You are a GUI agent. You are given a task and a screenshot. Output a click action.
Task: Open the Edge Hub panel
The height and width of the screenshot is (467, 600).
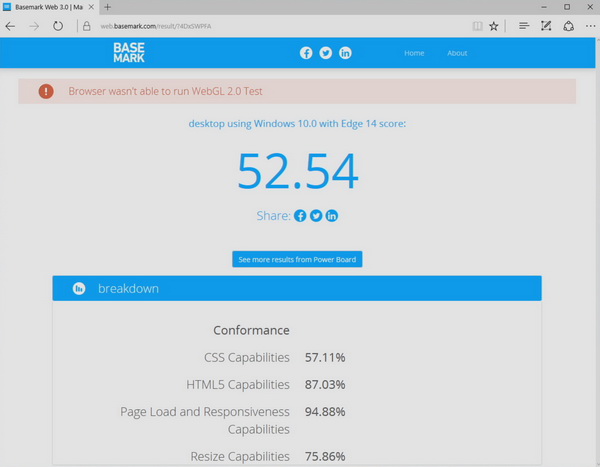click(x=524, y=26)
